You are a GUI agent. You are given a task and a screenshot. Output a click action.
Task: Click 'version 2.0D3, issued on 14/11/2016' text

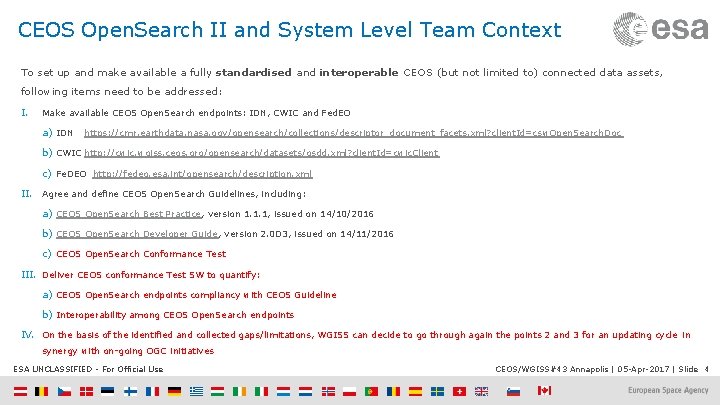(309, 234)
